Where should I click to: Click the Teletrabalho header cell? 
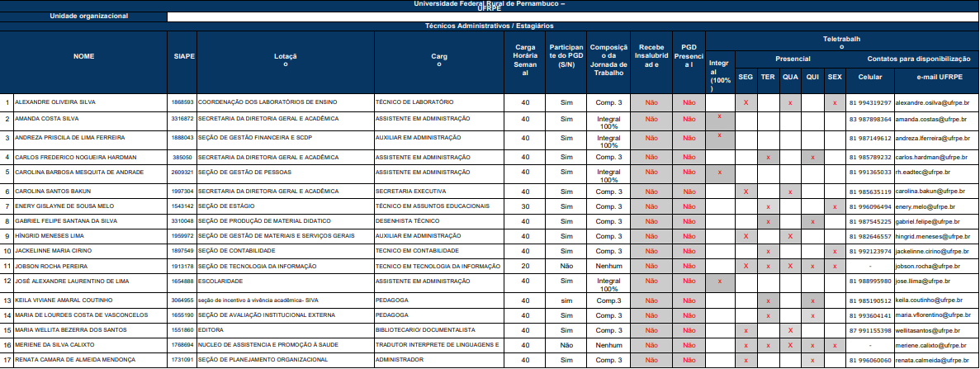pyautogui.click(x=841, y=43)
